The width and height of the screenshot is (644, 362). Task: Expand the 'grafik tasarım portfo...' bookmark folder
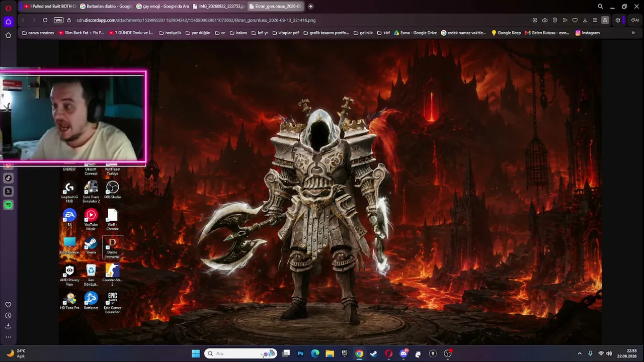click(x=326, y=33)
